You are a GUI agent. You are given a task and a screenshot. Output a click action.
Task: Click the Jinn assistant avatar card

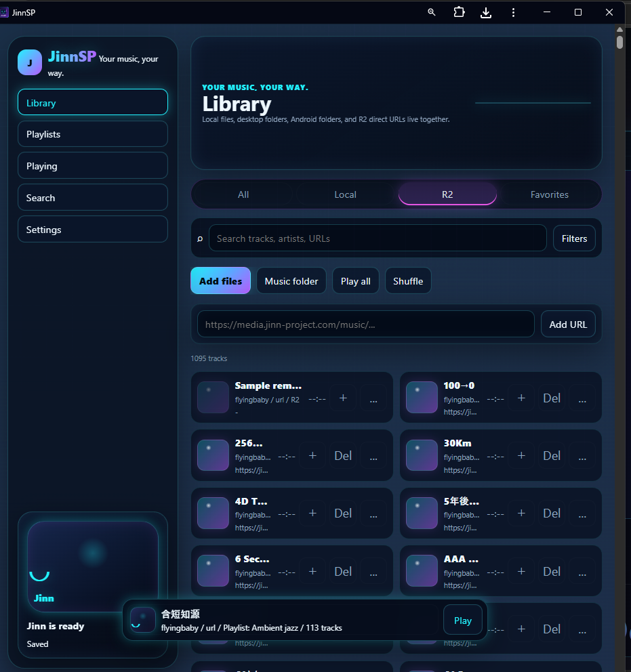click(93, 566)
